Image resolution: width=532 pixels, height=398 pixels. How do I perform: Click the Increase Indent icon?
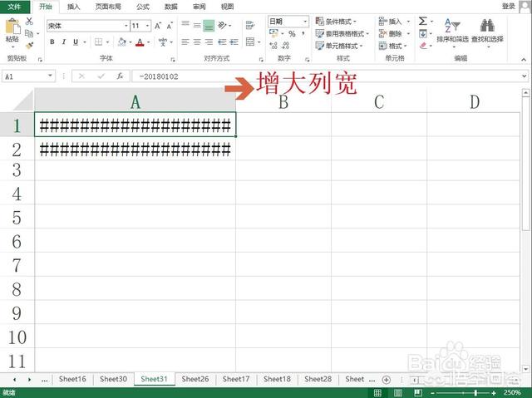tap(234, 42)
